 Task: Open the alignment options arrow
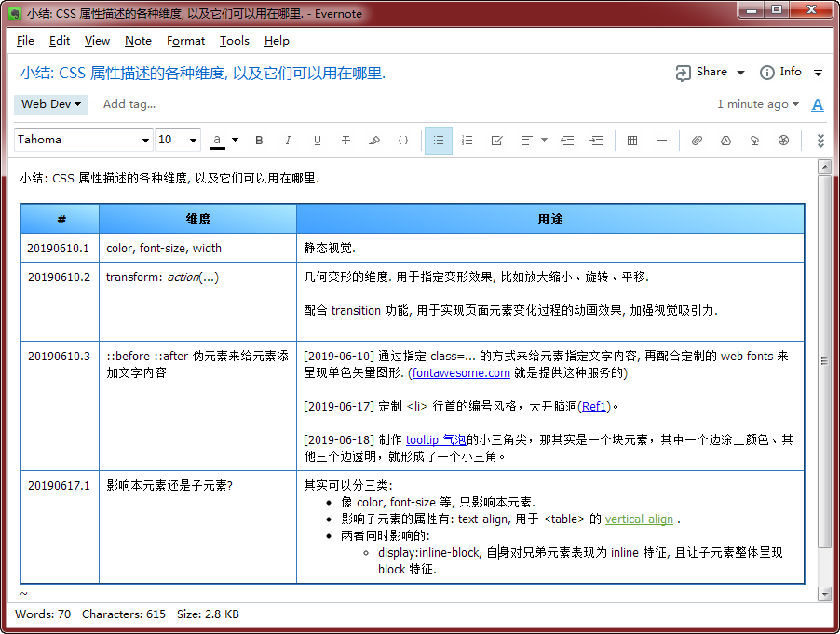544,141
